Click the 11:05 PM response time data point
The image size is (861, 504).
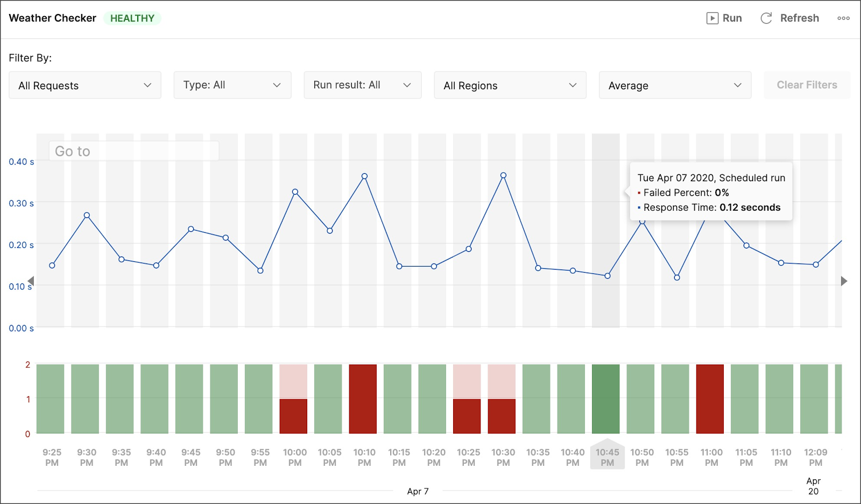pos(746,245)
